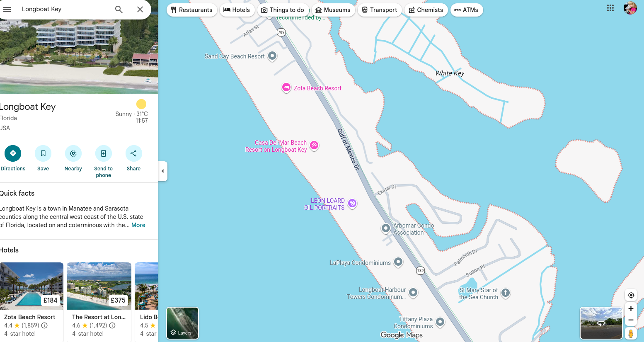Filter map by Things to do

tap(283, 10)
